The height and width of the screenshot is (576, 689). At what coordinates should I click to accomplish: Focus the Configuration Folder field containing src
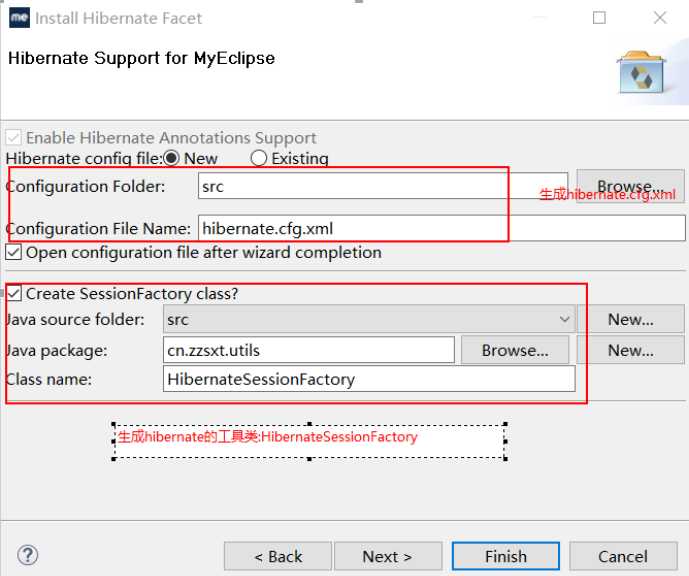(x=383, y=186)
